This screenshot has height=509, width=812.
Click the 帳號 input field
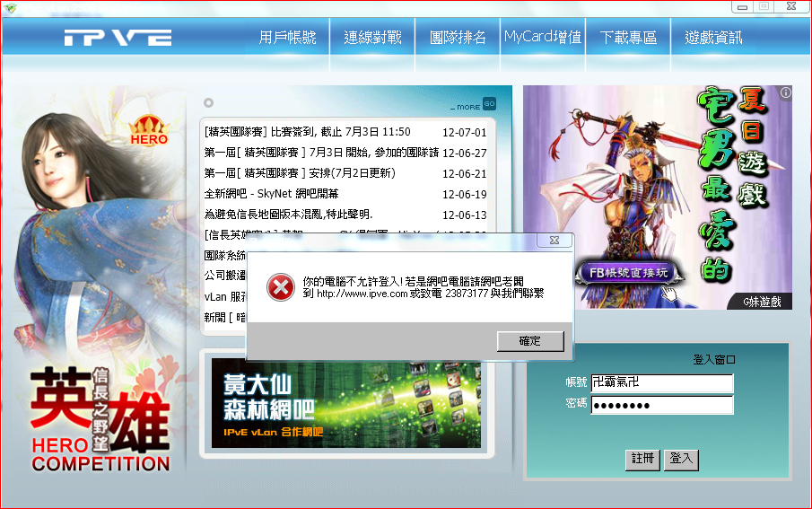point(662,382)
